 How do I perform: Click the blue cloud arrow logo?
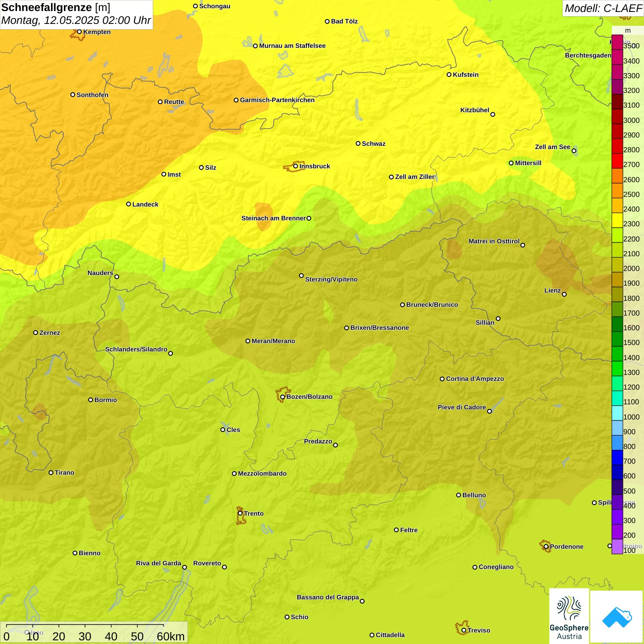point(617,617)
